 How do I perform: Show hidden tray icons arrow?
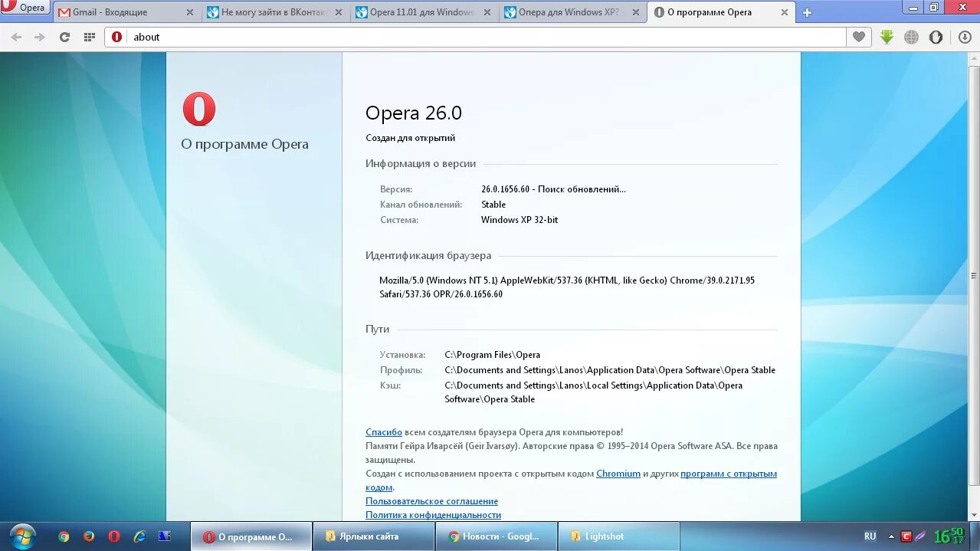pos(890,536)
